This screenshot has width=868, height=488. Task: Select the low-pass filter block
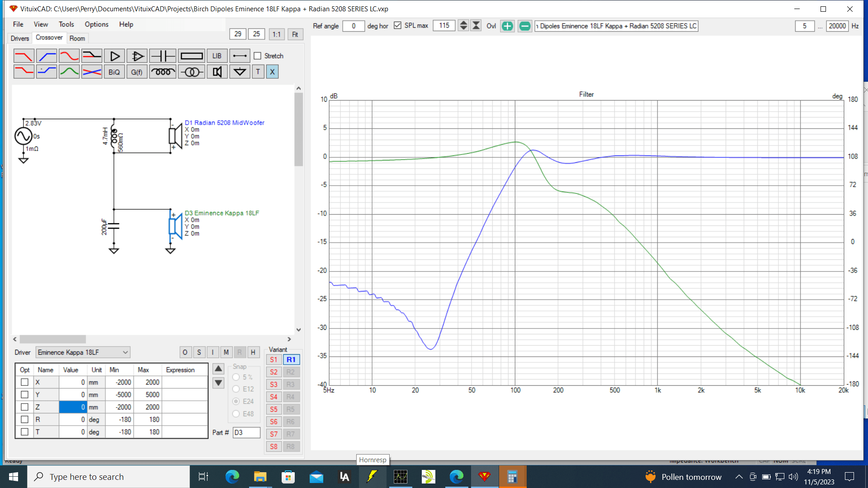click(24, 56)
